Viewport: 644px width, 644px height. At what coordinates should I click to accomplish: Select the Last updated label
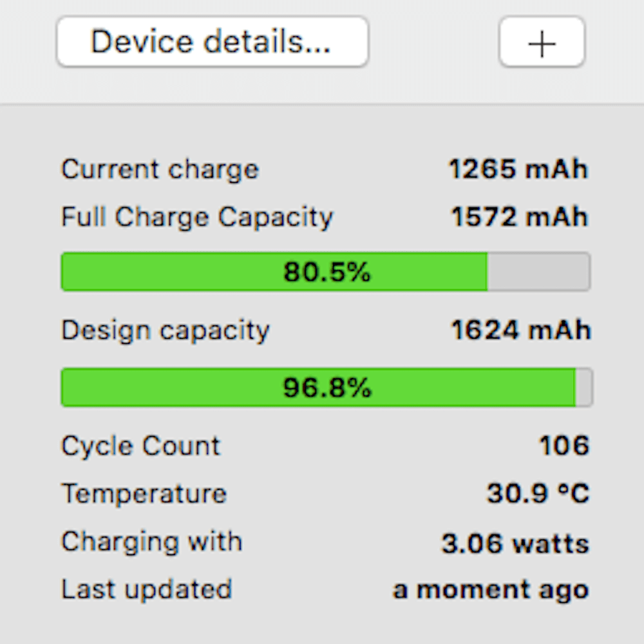(147, 589)
